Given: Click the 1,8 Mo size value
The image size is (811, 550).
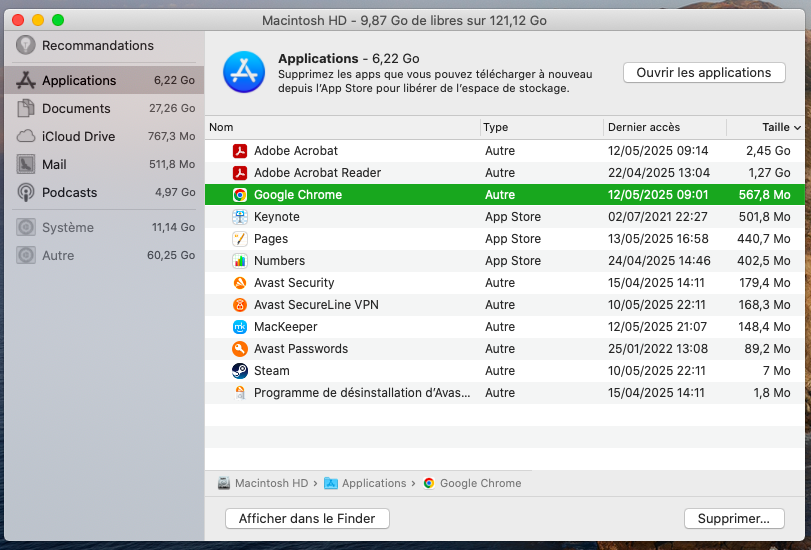Looking at the screenshot, I should pyautogui.click(x=772, y=393).
